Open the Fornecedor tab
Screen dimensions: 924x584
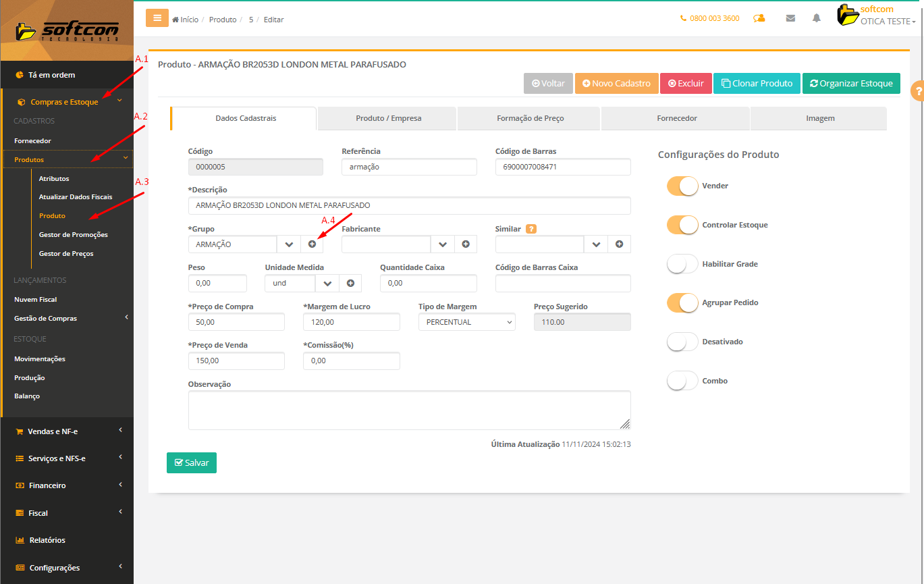click(x=676, y=118)
